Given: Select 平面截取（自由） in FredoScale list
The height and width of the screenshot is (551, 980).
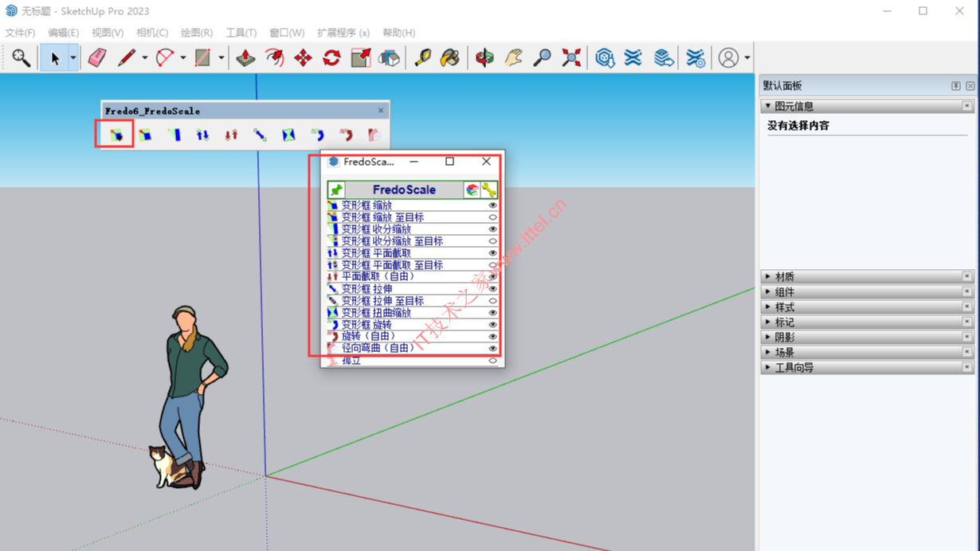Looking at the screenshot, I should 413,276.
